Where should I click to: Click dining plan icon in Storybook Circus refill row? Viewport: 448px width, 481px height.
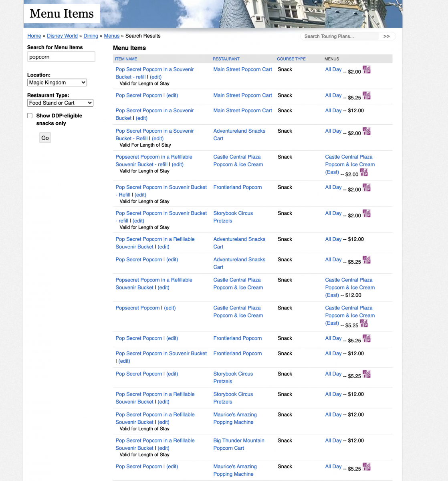366,214
